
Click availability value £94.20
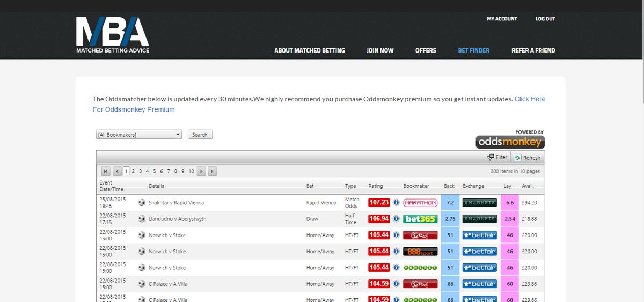(530, 203)
